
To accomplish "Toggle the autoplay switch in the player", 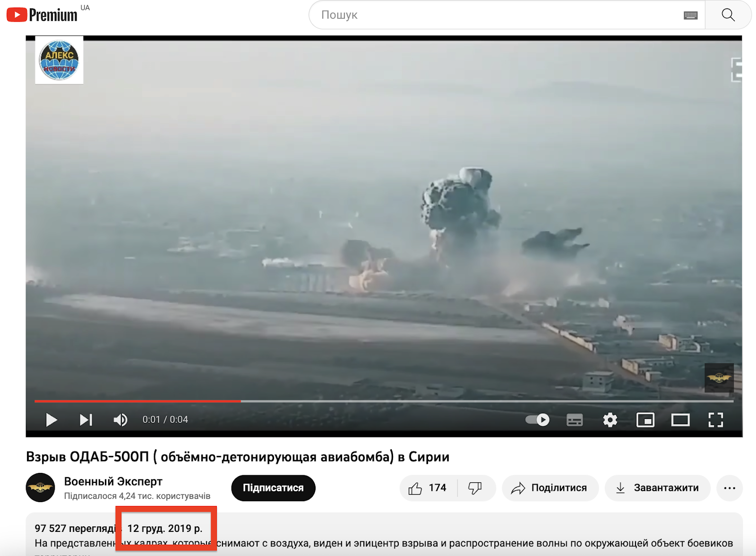I will (x=538, y=419).
